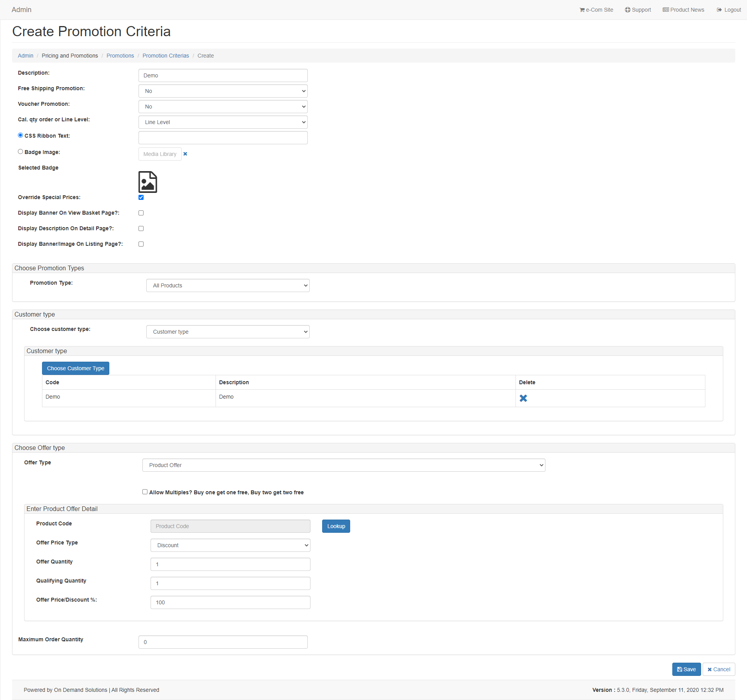Click the e-Com Site cart icon
Viewport: 747px width, 700px height.
pyautogui.click(x=582, y=10)
